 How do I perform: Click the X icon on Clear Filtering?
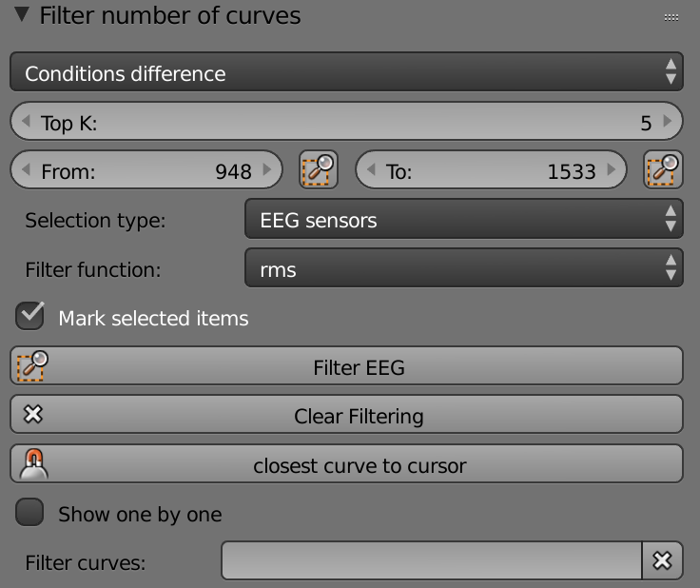[33, 414]
